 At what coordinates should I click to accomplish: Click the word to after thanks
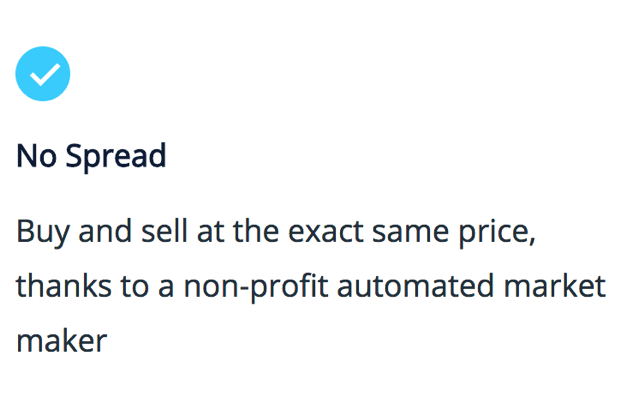pyautogui.click(x=134, y=287)
